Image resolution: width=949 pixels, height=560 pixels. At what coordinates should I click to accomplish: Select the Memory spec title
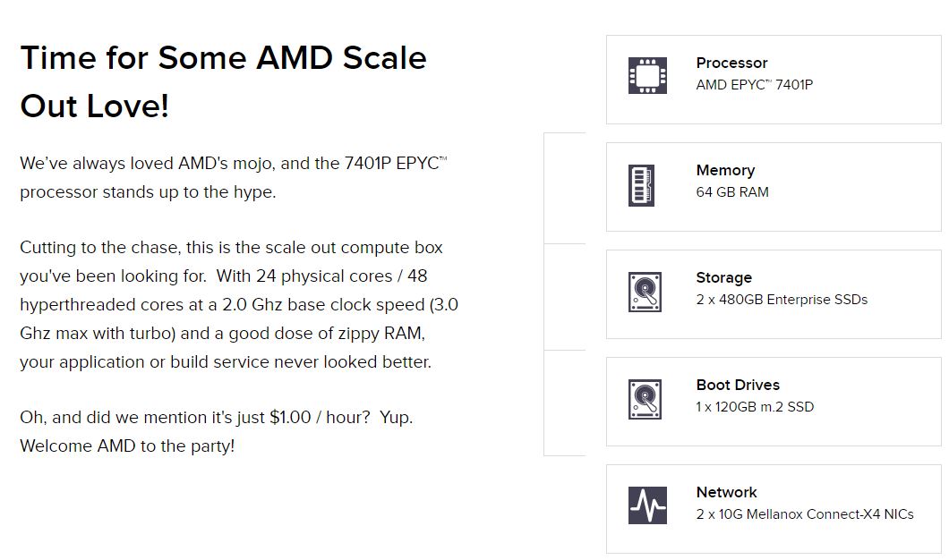pyautogui.click(x=725, y=170)
